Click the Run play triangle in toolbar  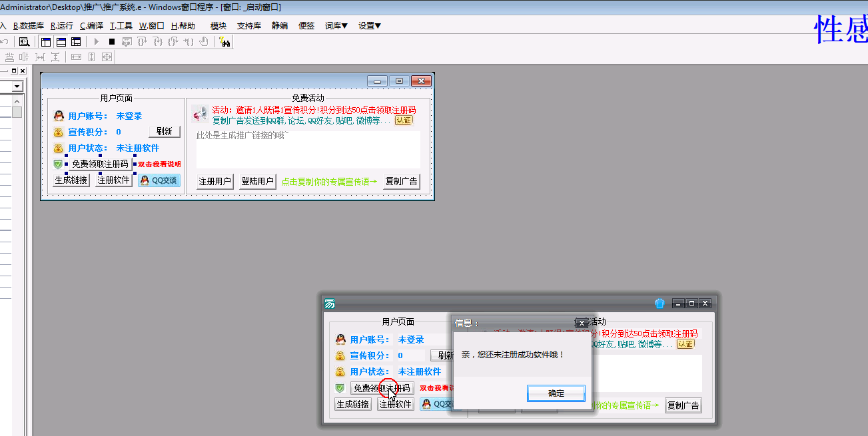click(97, 42)
